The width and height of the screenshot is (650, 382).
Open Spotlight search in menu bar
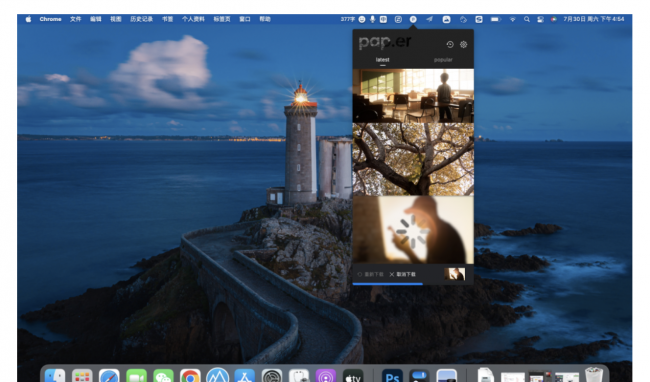(x=526, y=19)
